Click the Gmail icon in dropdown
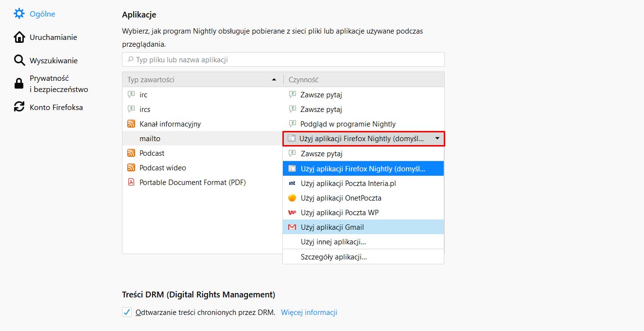This screenshot has height=331, width=644. click(292, 227)
